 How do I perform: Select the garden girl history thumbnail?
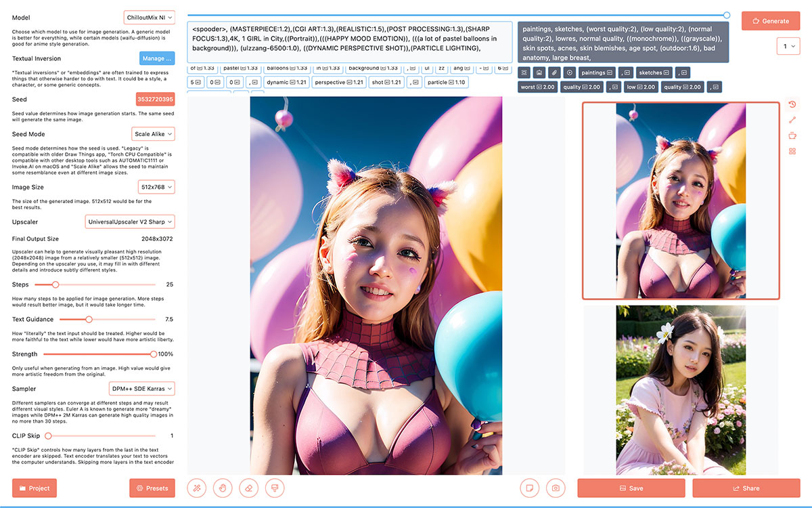[681, 390]
